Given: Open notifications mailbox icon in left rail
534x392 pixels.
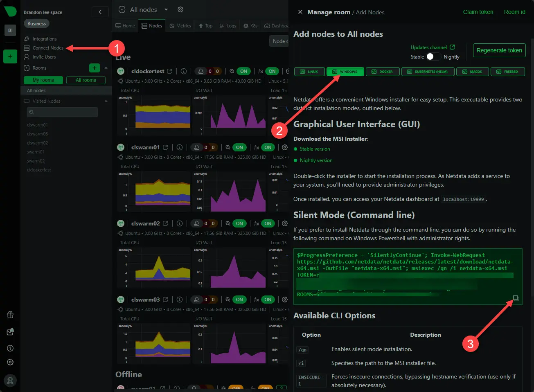Looking at the screenshot, I should tap(10, 332).
